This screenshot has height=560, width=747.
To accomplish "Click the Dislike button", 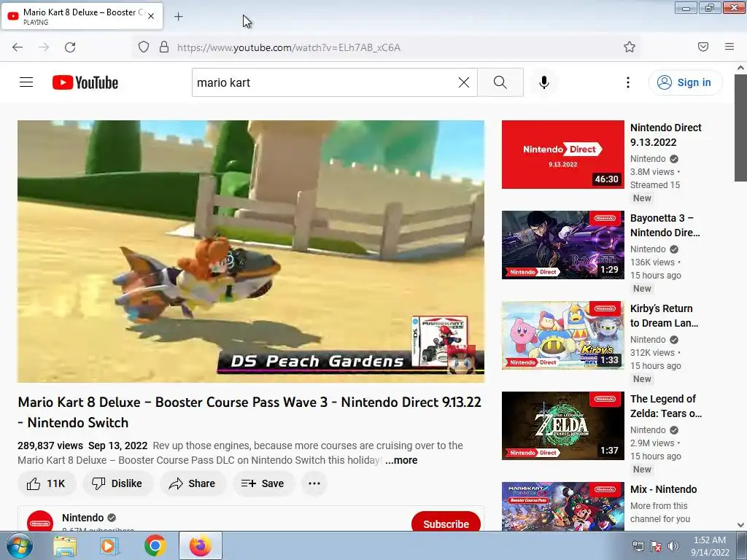I will coord(117,483).
